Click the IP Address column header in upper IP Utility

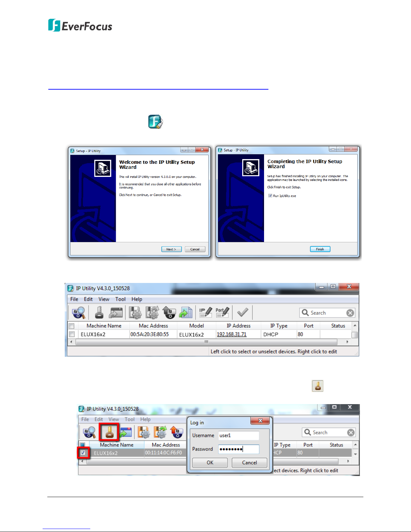tap(239, 326)
